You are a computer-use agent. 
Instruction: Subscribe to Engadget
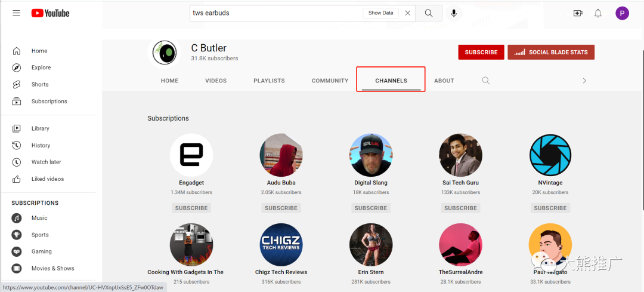(191, 208)
